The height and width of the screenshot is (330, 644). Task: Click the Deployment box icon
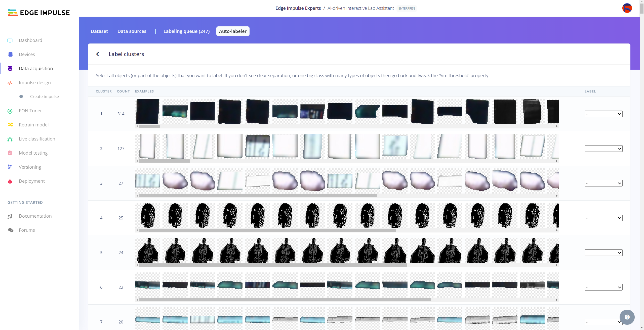(x=10, y=181)
